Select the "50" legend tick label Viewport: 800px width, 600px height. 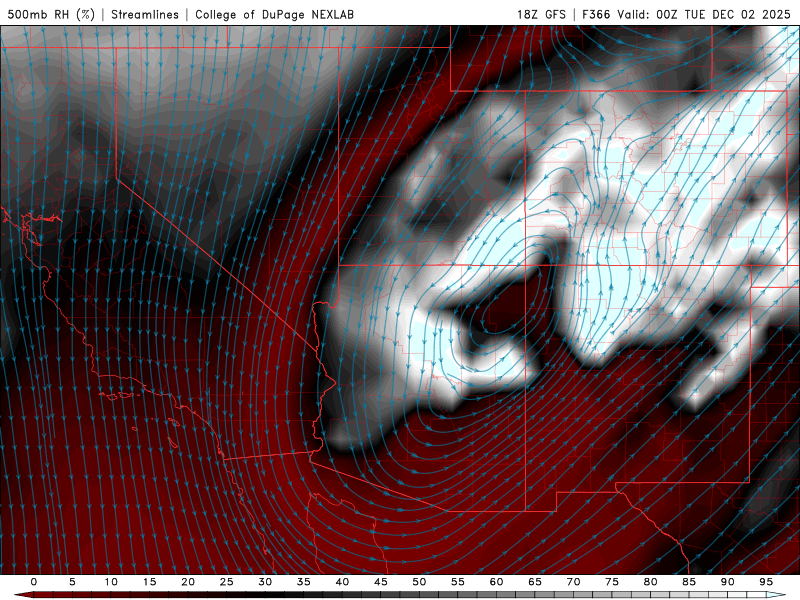click(x=419, y=582)
